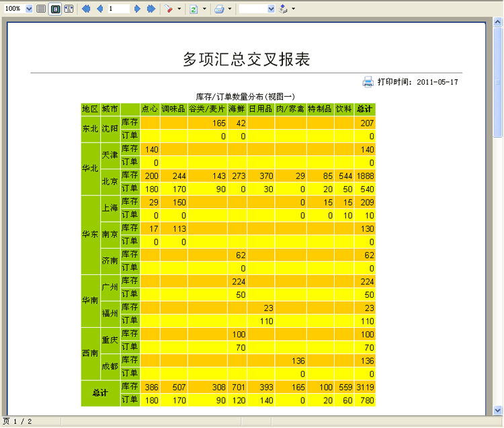Image resolution: width=504 pixels, height=428 pixels.
Task: Expand the search options dropdown arrow
Action: click(179, 9)
